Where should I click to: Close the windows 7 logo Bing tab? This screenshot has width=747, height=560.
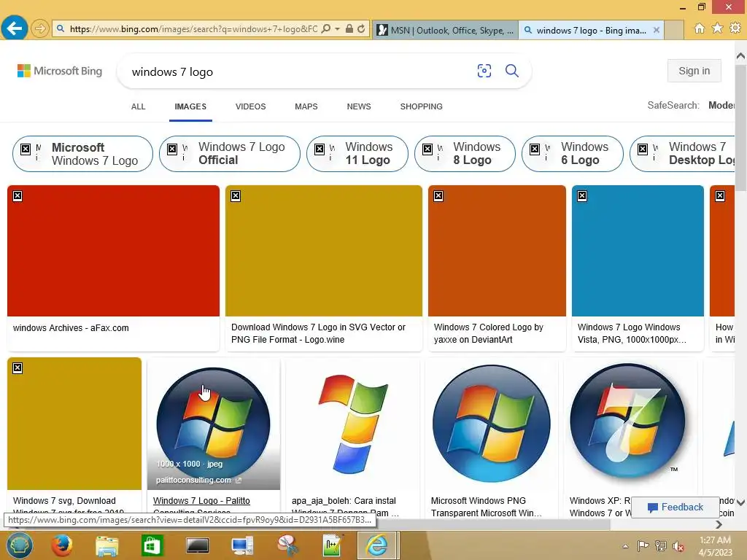pos(657,30)
